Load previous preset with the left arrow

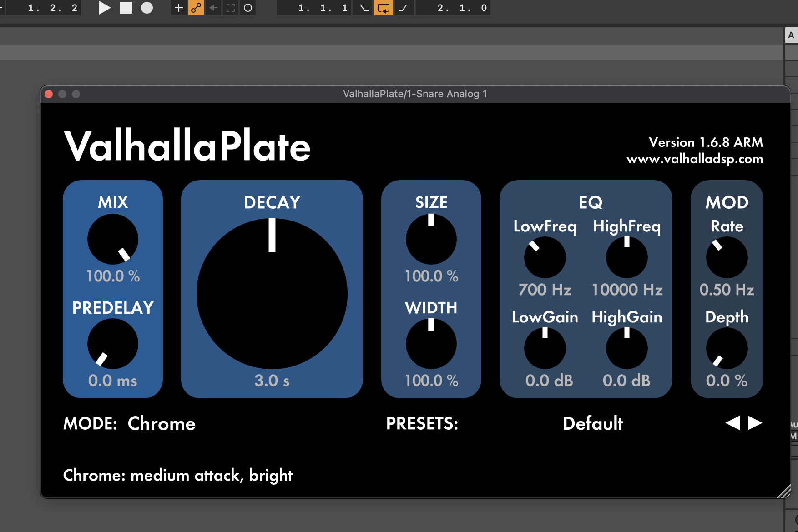pos(734,423)
